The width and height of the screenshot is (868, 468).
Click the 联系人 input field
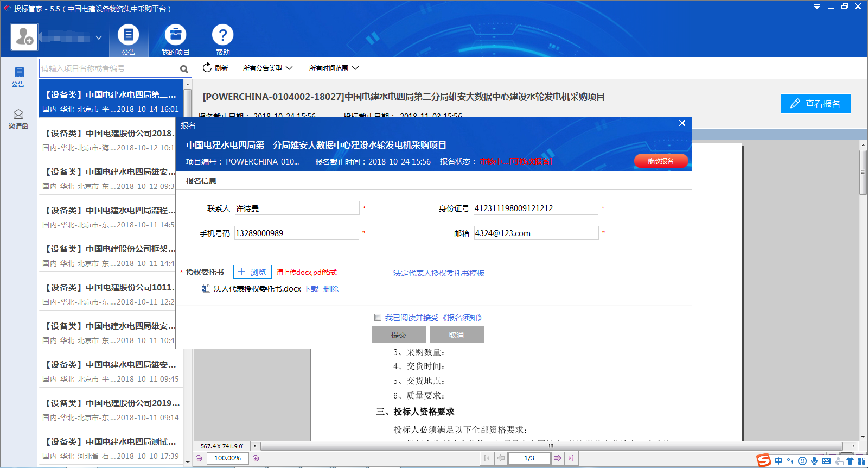(x=297, y=208)
